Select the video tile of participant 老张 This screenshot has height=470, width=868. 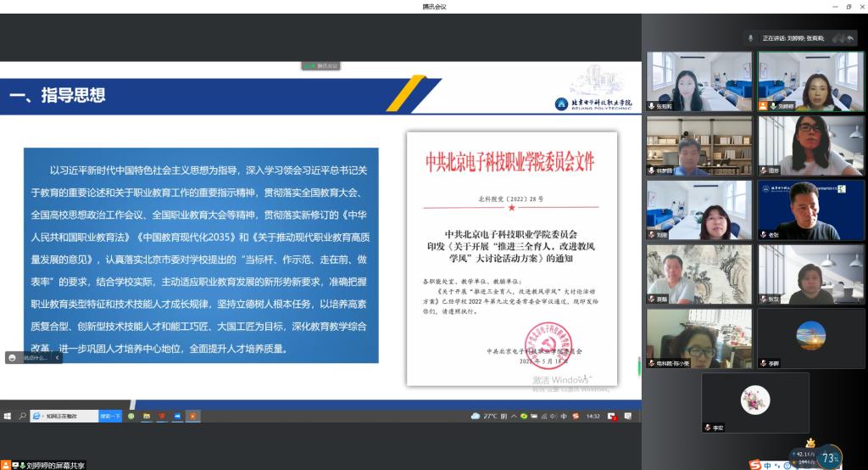(x=810, y=210)
